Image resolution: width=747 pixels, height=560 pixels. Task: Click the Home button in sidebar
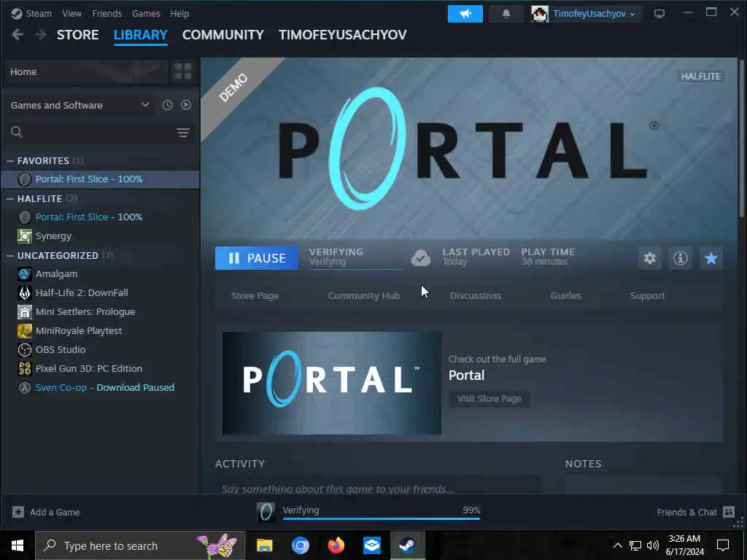tap(86, 71)
